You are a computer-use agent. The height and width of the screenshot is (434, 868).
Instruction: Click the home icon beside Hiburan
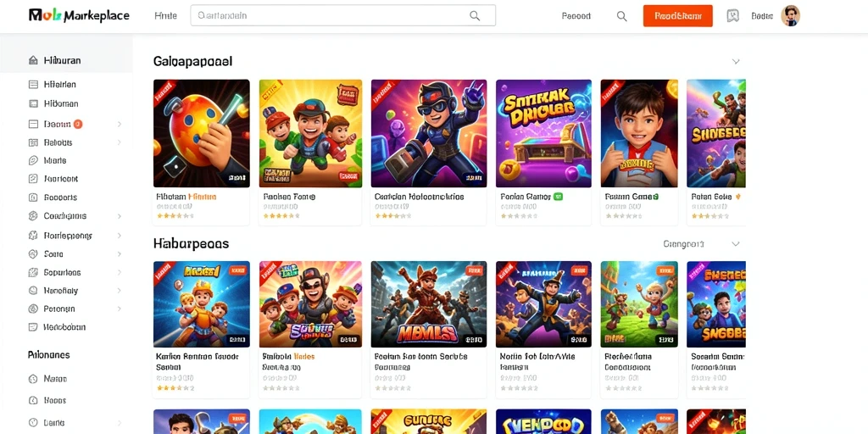pos(33,60)
